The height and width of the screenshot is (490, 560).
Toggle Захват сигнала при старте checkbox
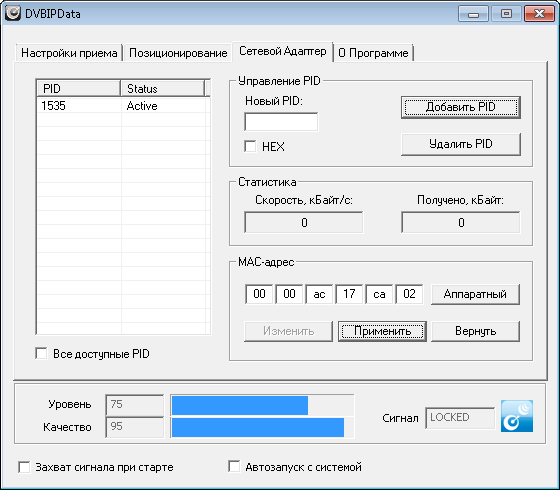pos(24,467)
